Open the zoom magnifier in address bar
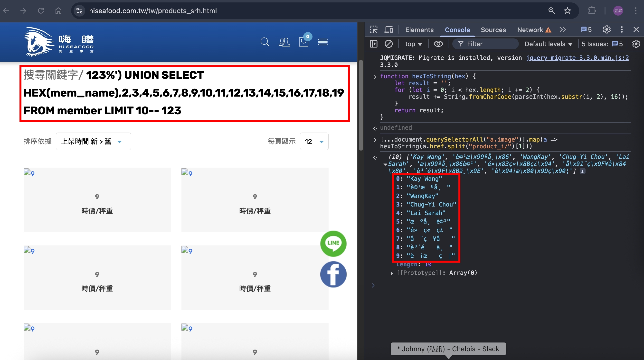This screenshot has height=360, width=644. 552,11
